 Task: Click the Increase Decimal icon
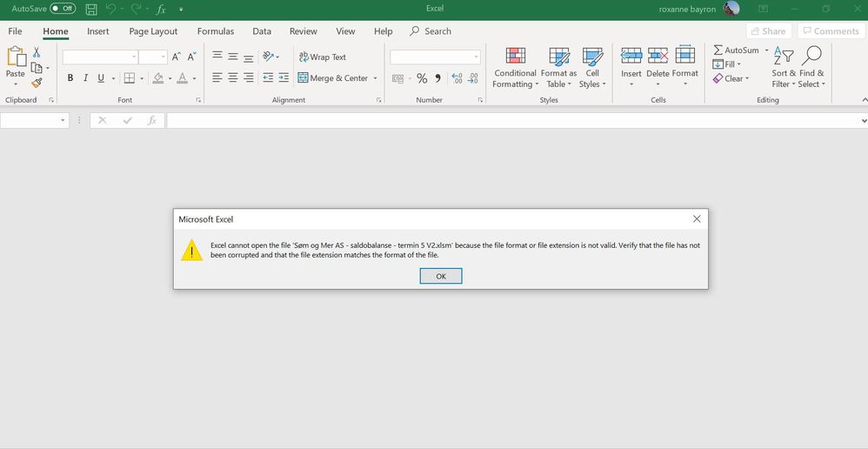coord(457,78)
